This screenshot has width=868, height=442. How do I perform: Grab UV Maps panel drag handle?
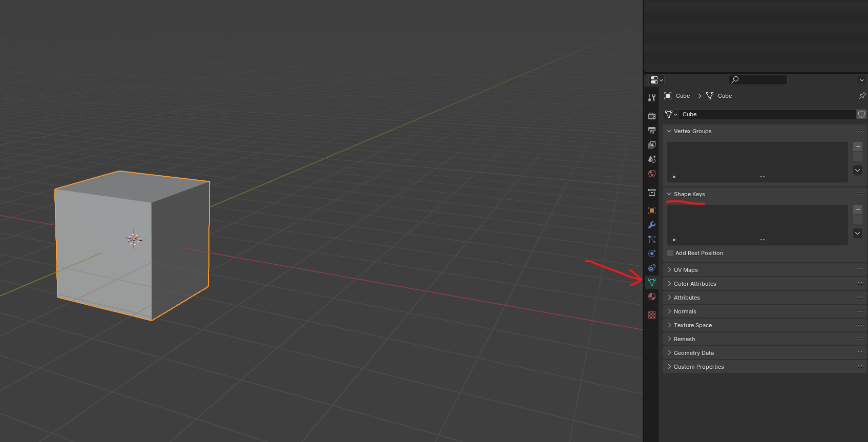(861, 270)
